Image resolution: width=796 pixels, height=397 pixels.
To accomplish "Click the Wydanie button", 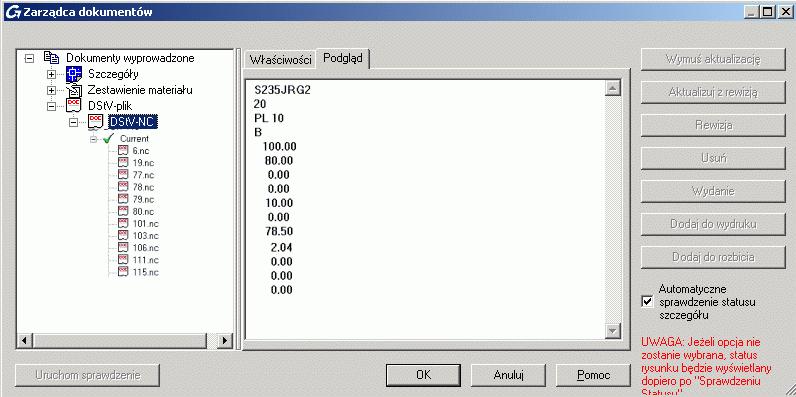I will pyautogui.click(x=713, y=191).
